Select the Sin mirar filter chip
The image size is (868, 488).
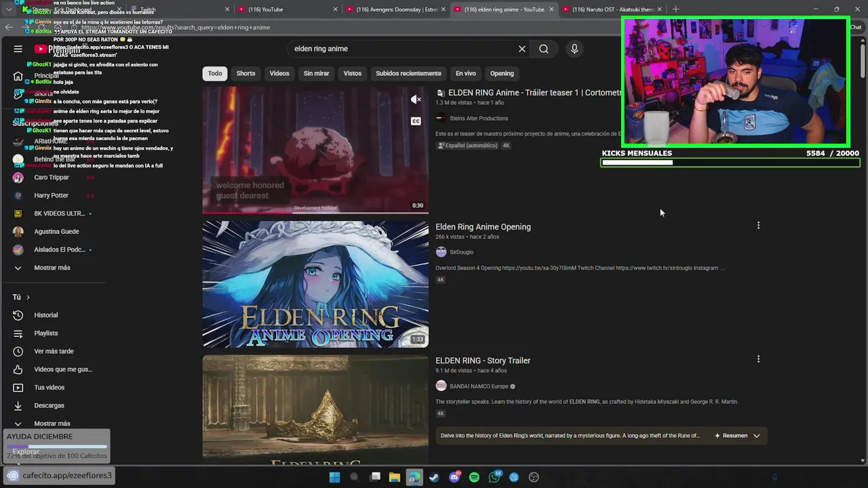click(x=316, y=73)
